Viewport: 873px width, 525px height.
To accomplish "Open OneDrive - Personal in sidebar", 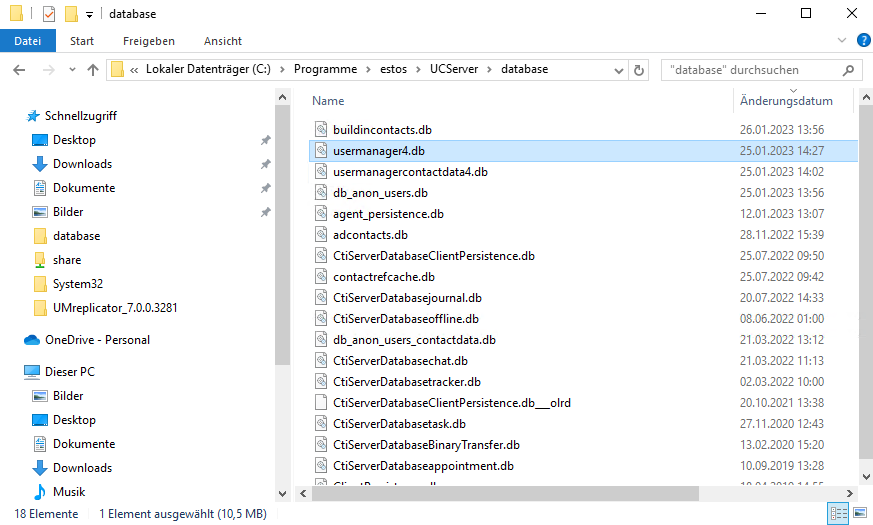I will (x=97, y=340).
